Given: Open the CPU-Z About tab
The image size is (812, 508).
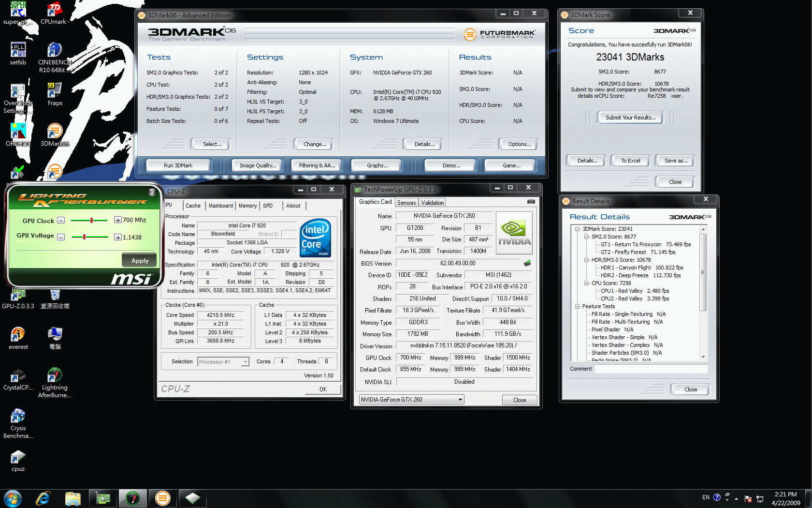Looking at the screenshot, I should 293,206.
